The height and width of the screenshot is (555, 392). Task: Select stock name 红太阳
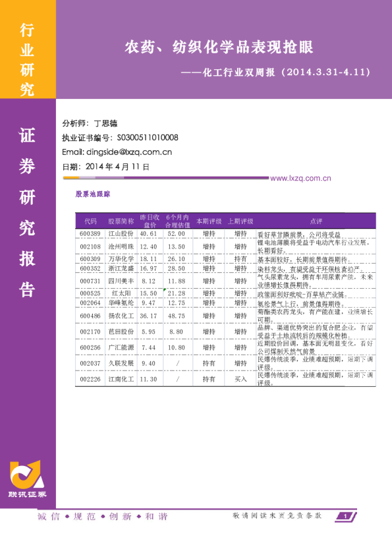[121, 293]
